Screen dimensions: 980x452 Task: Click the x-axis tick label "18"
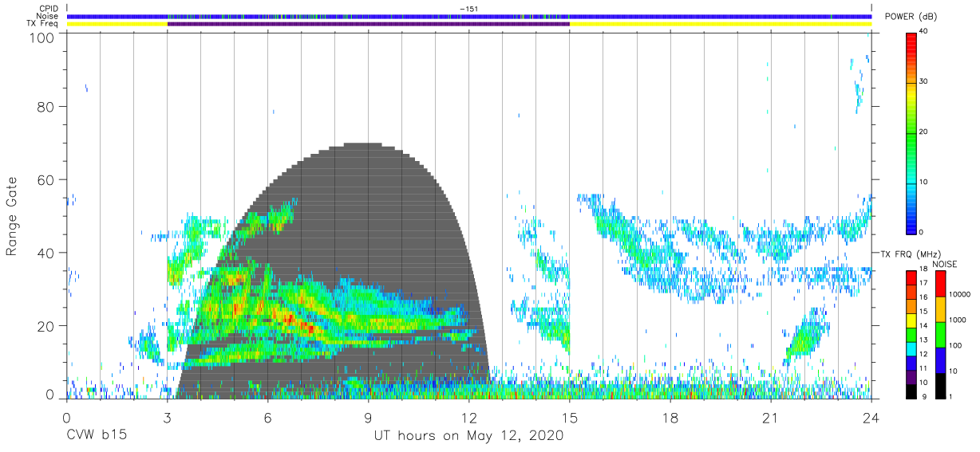[670, 418]
